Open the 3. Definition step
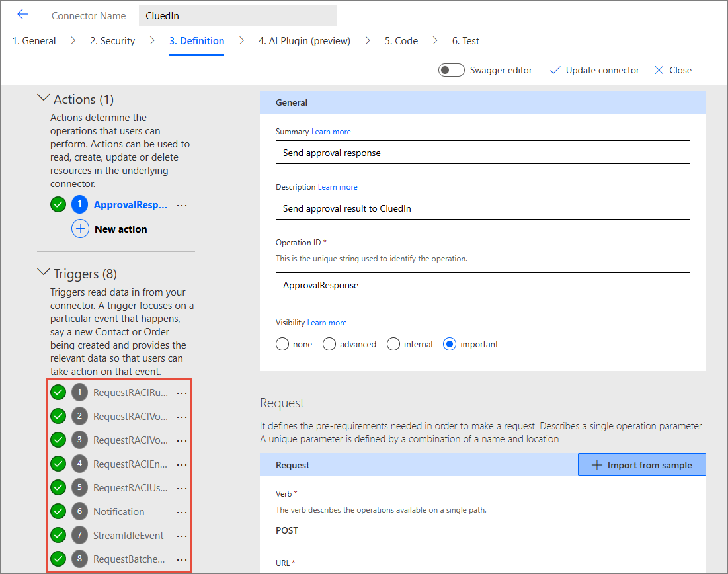The image size is (728, 574). tap(196, 41)
